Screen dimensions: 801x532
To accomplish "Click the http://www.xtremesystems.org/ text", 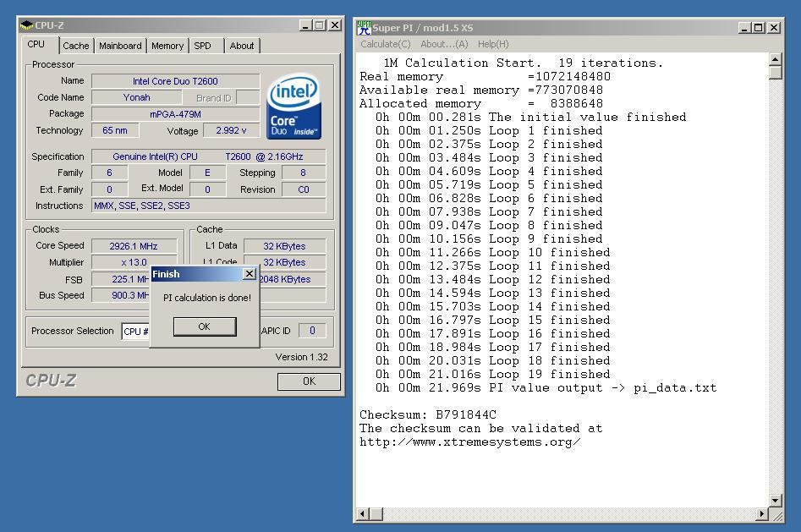I will click(469, 442).
